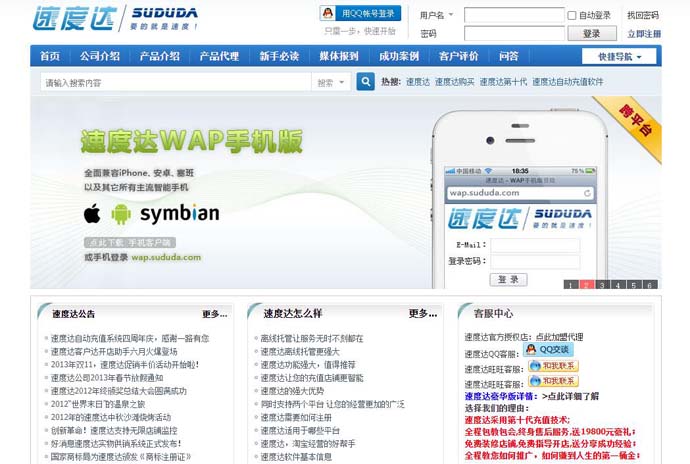
Task: Open the 快捷导航 dropdown
Action: click(621, 56)
